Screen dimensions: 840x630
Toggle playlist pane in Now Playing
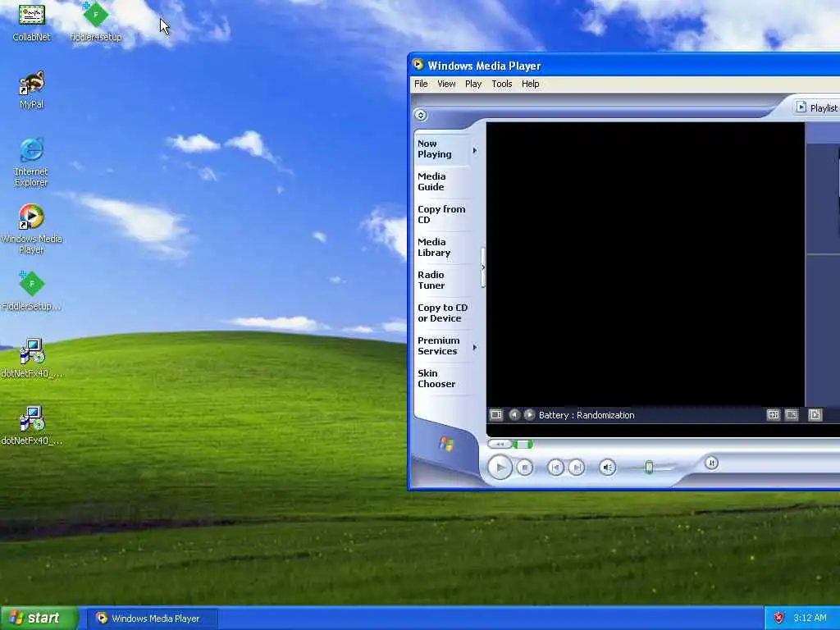click(815, 414)
